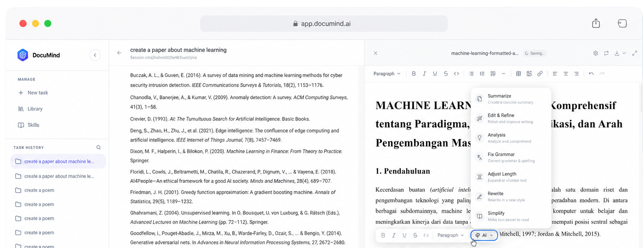Choose Simplify from the AI menu

point(511,216)
